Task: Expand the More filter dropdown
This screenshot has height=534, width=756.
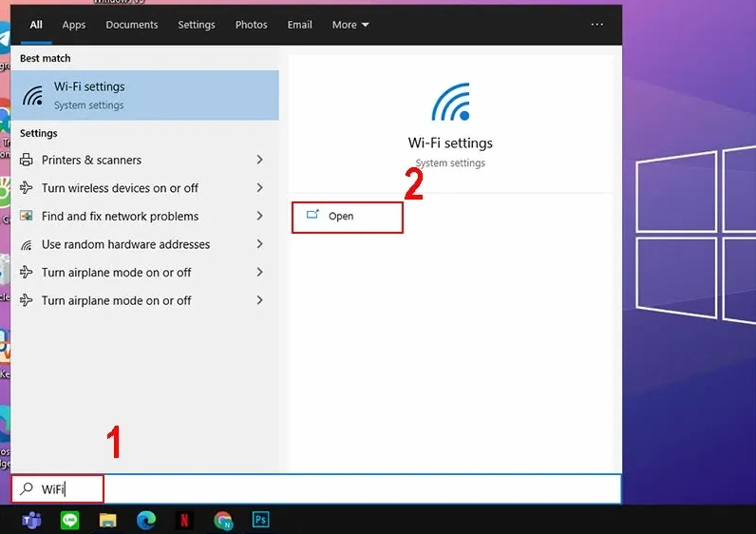Action: pyautogui.click(x=350, y=25)
